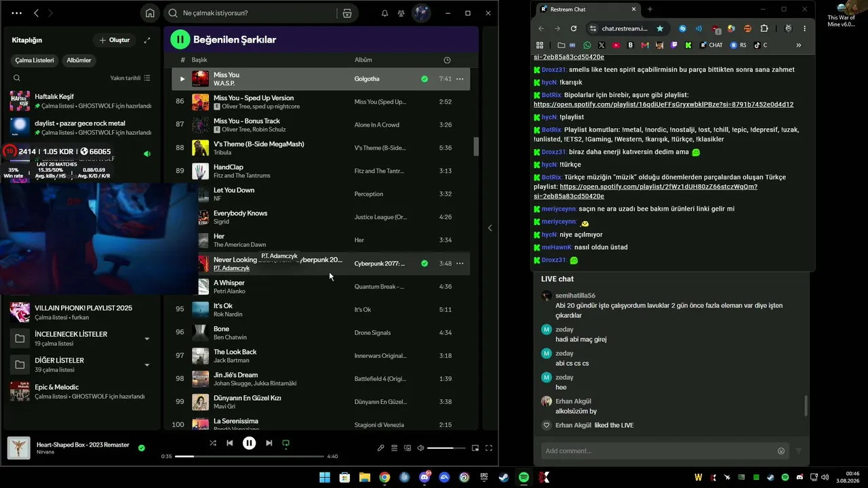Show more bookmarks chevron
The height and width of the screenshot is (488, 868).
[x=798, y=45]
